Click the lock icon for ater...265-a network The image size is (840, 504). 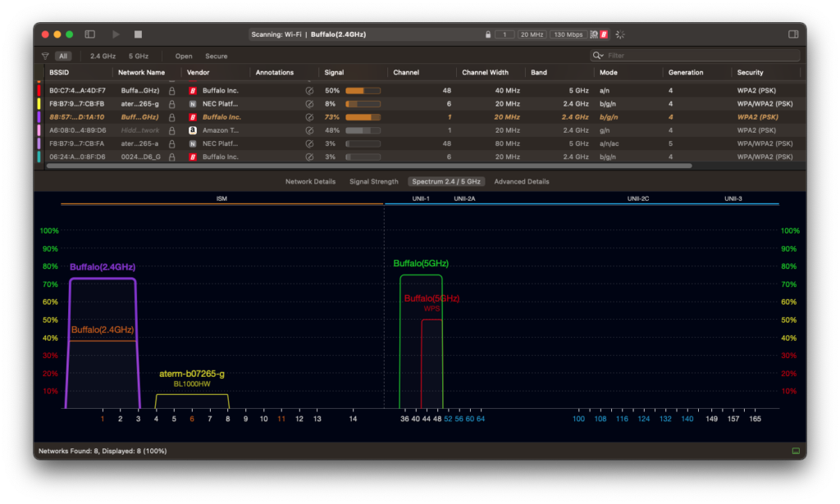[x=172, y=144]
